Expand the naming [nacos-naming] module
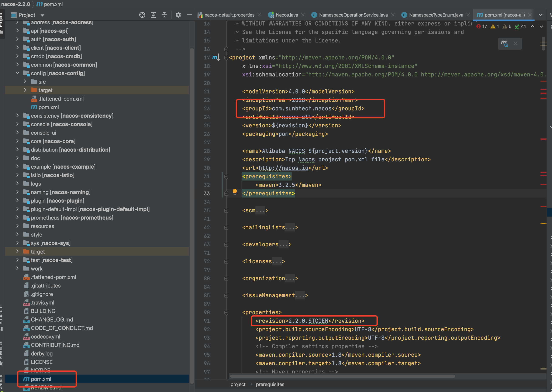Screen dimensions: 552x392 [x=17, y=192]
